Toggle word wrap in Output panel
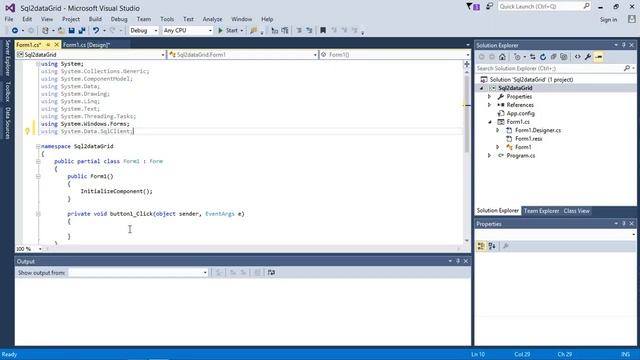 pos(271,273)
